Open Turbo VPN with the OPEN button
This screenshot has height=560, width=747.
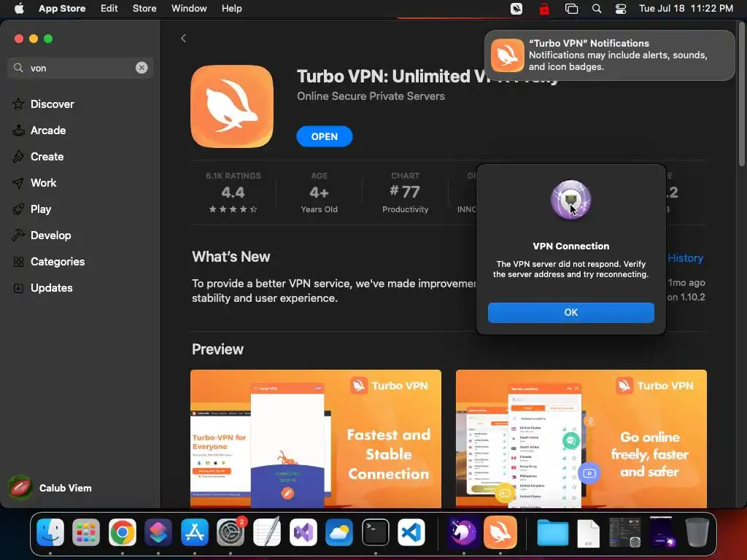325,136
